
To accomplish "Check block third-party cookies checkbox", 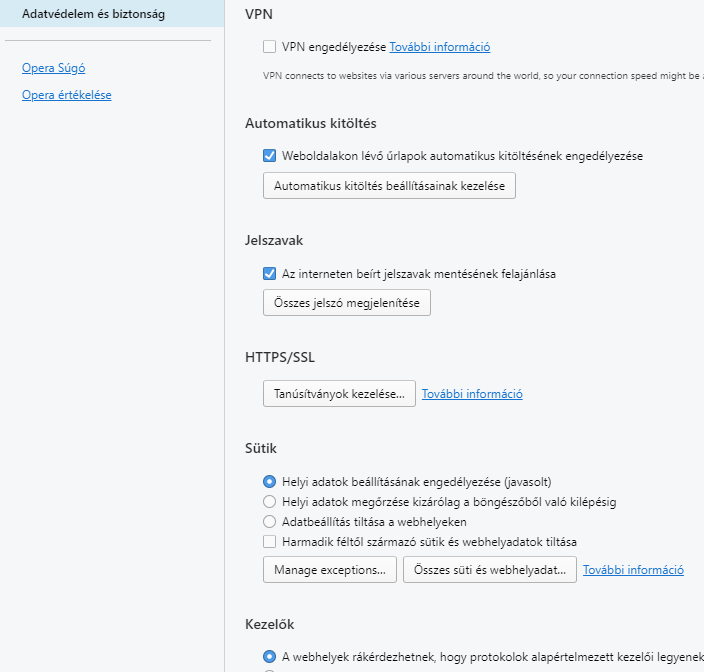I will click(x=269, y=541).
